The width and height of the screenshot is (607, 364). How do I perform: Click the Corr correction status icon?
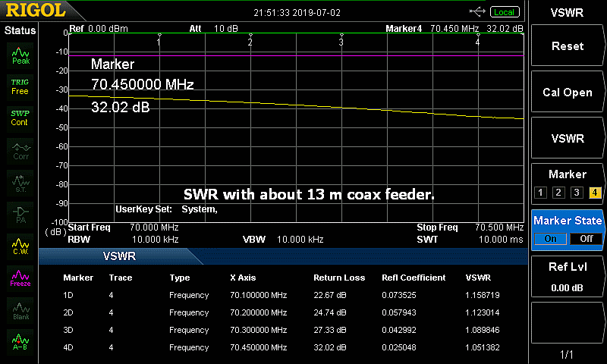coord(20,150)
